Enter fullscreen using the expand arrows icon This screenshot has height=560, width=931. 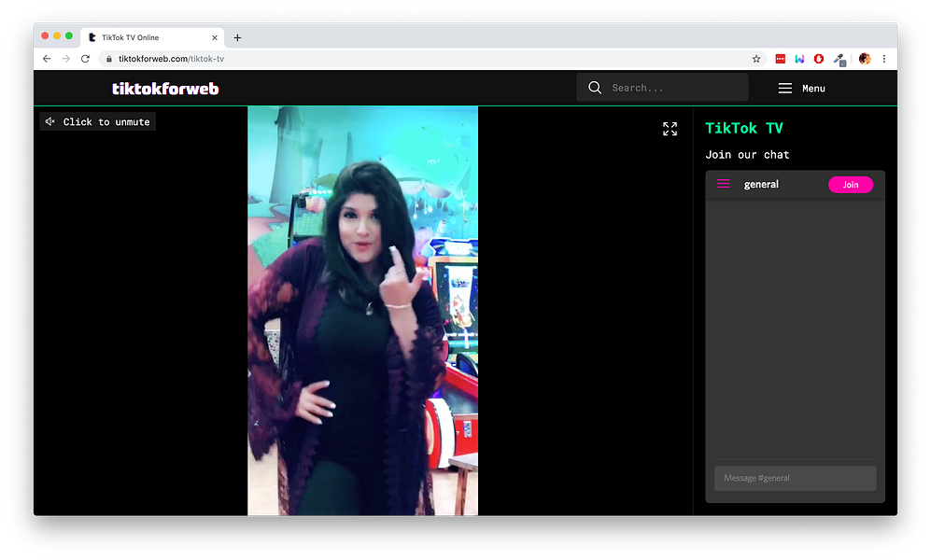[669, 129]
